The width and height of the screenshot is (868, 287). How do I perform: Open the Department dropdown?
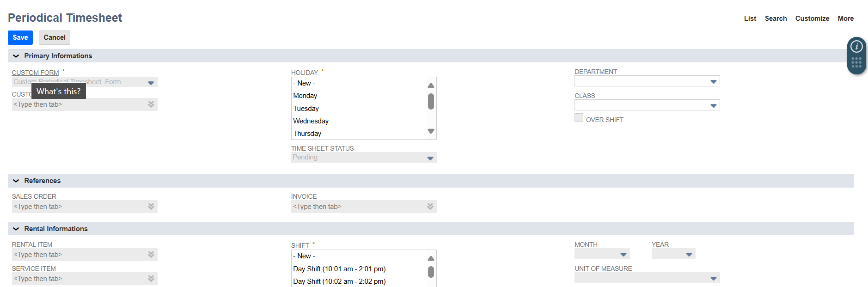(715, 81)
